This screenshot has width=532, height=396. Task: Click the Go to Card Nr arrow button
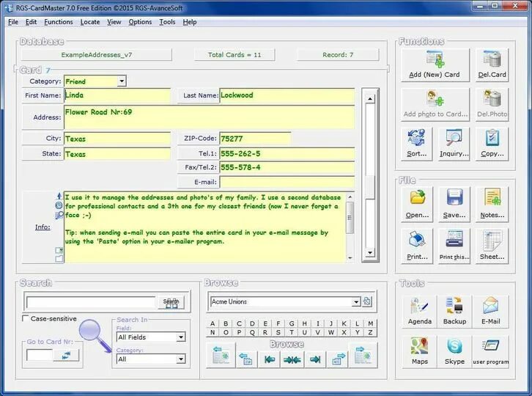pyautogui.click(x=66, y=355)
